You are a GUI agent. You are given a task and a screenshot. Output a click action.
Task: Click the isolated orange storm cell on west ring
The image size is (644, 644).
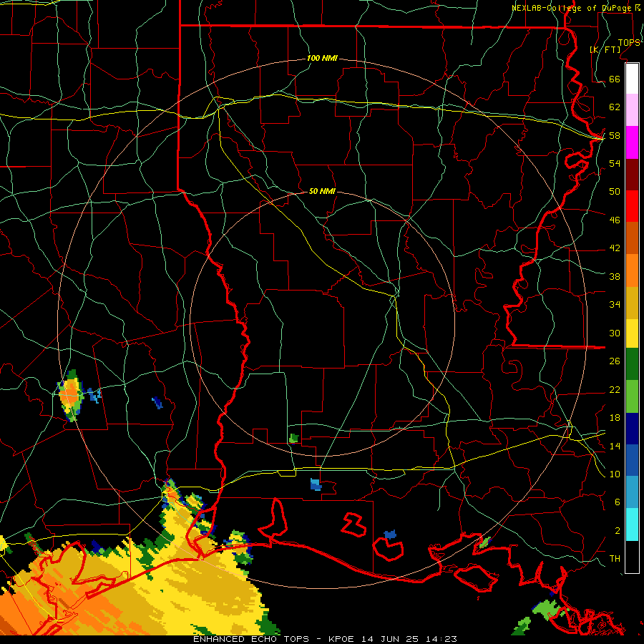[71, 396]
